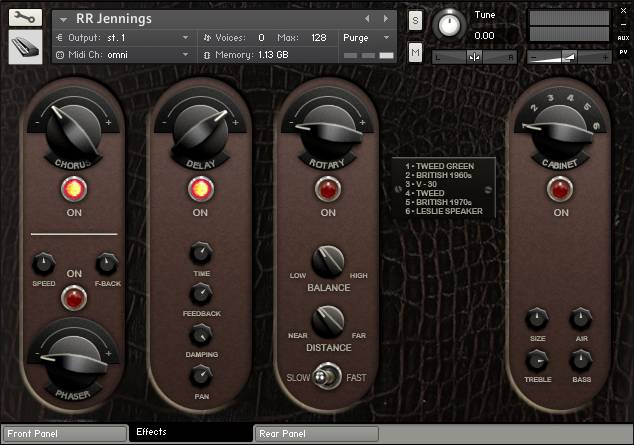Viewport: 634px width, 445px height.
Task: Flip the Slow/Fast rotary speed switch
Action: tap(326, 377)
